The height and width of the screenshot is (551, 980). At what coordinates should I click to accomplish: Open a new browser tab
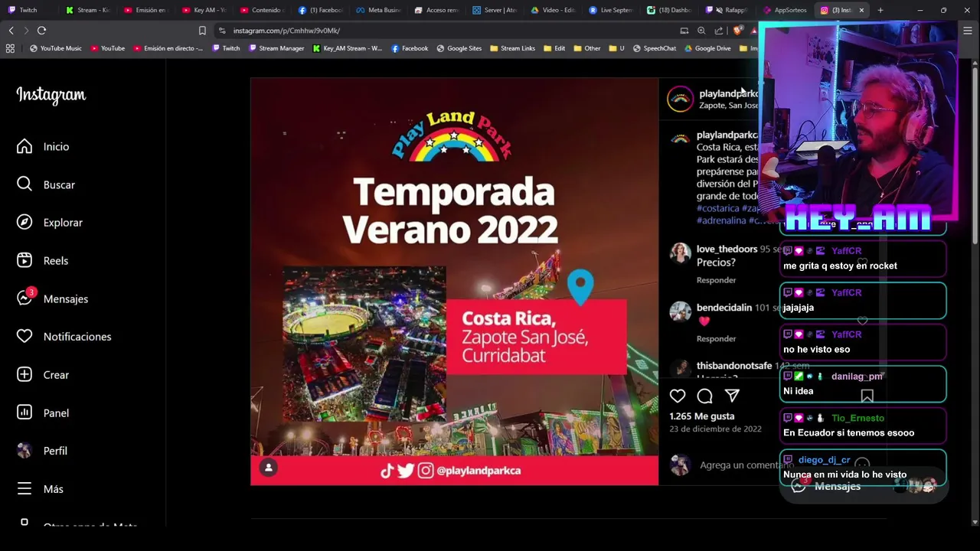point(880,10)
